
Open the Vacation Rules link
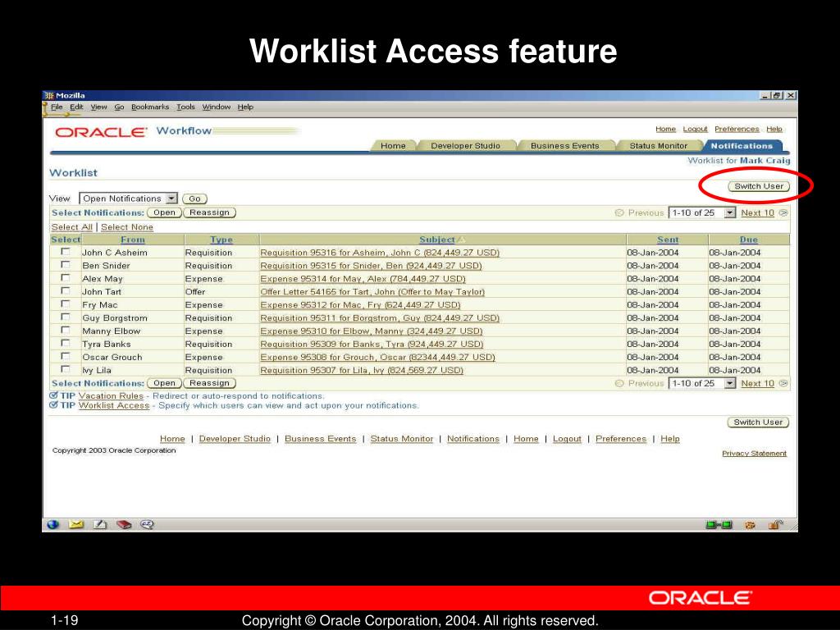pos(111,396)
